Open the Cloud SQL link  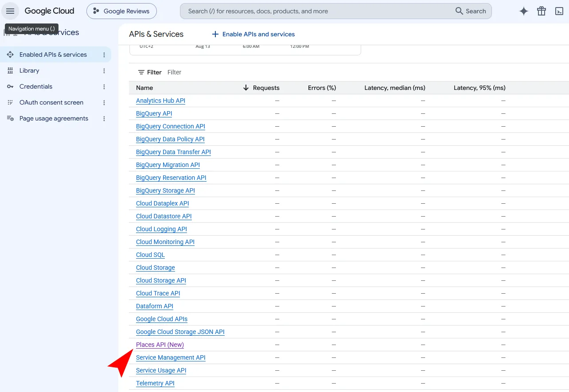point(150,255)
